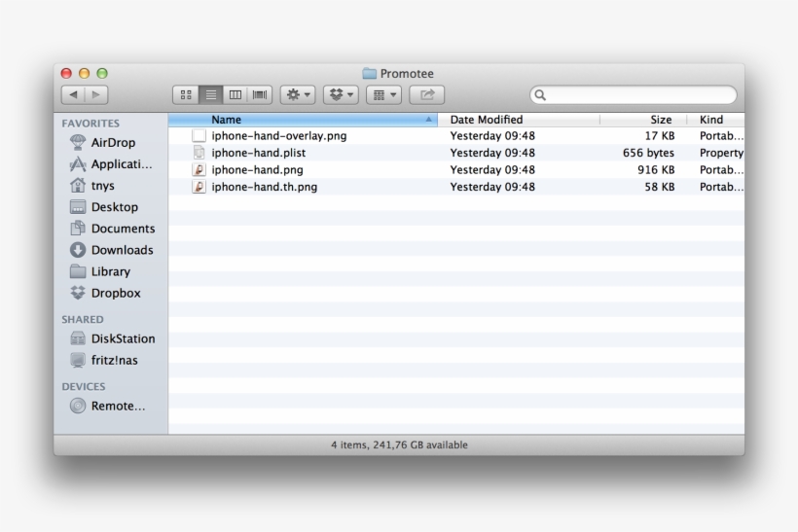This screenshot has width=798, height=532.
Task: Click the DEVICES sidebar heading
Action: [x=84, y=386]
